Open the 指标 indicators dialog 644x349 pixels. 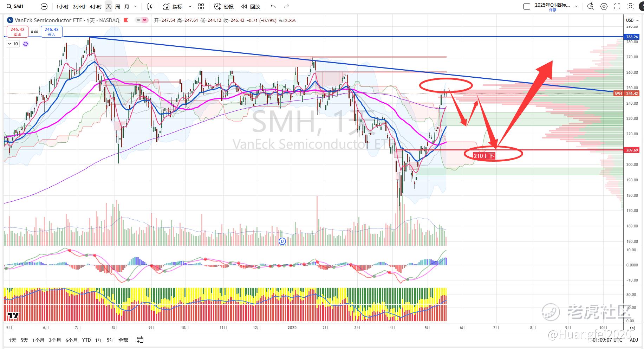pyautogui.click(x=173, y=7)
